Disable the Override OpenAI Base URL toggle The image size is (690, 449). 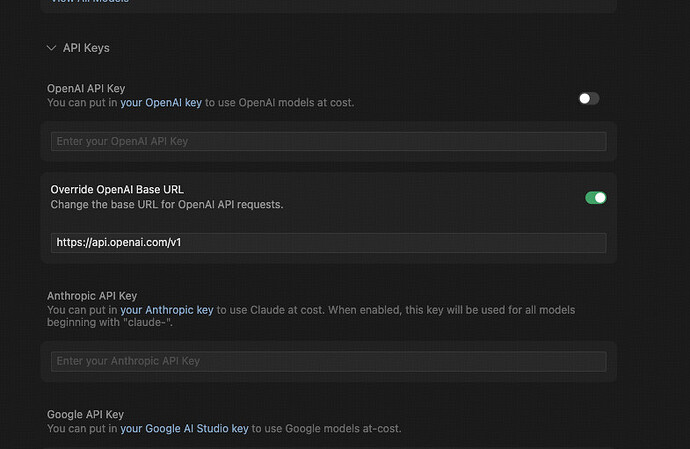(596, 198)
